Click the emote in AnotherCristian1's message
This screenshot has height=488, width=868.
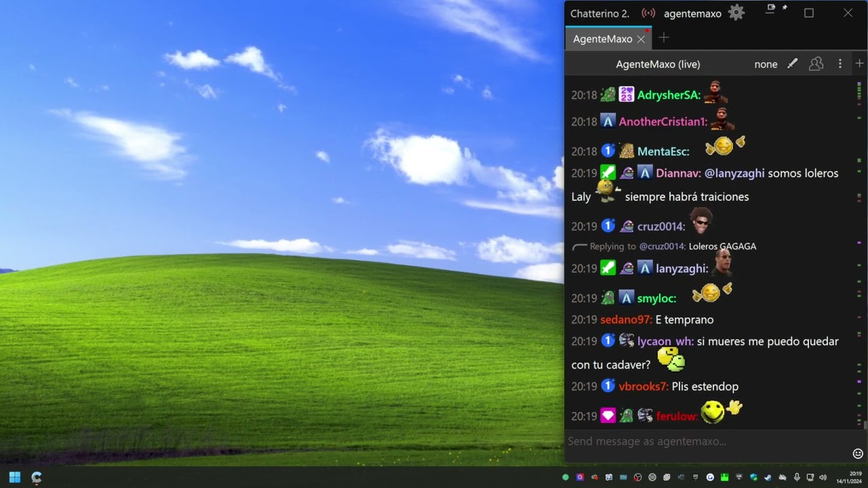[x=722, y=119]
